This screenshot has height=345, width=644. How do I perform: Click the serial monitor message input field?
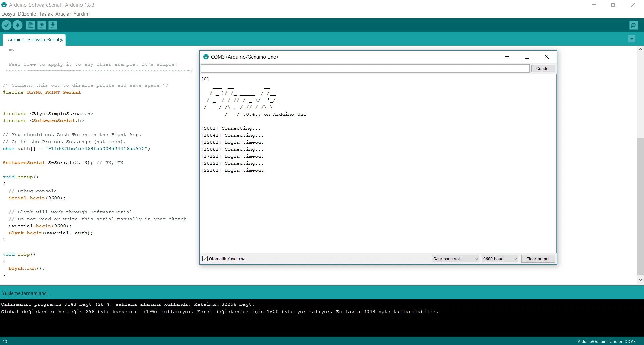coord(365,68)
